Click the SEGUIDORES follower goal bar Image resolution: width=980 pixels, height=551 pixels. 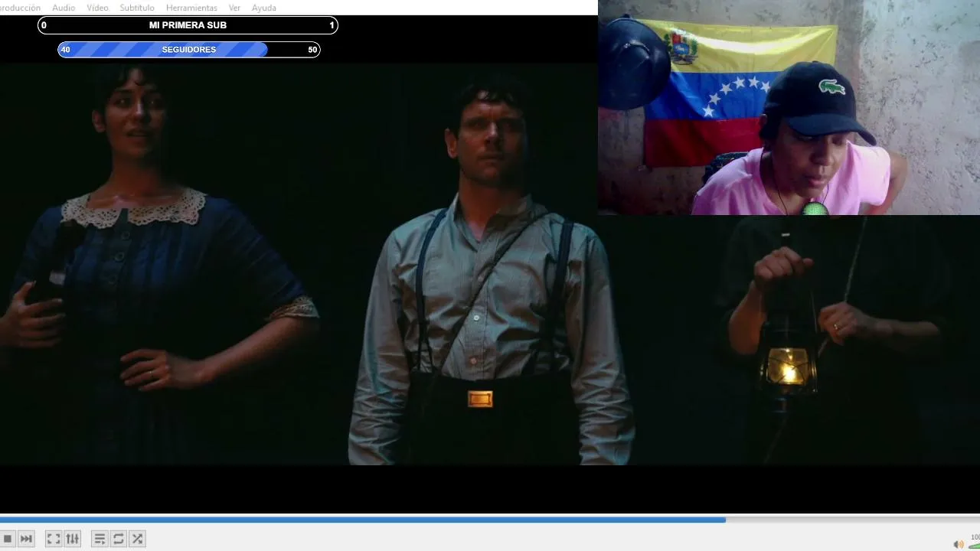(189, 50)
